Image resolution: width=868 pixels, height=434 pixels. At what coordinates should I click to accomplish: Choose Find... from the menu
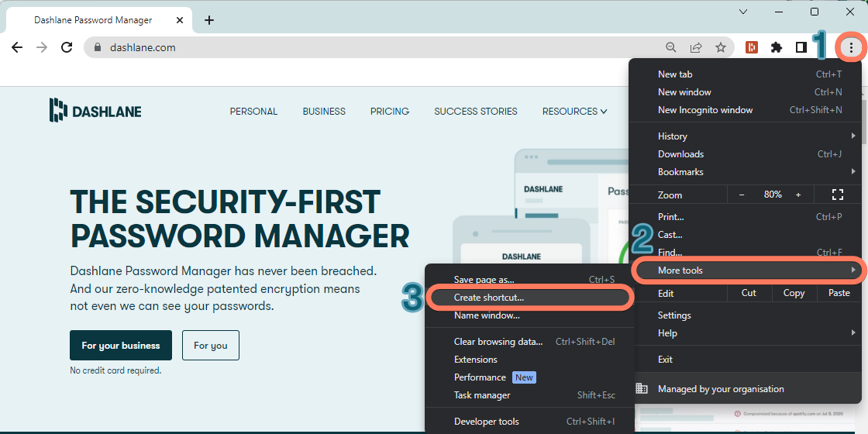click(x=745, y=253)
